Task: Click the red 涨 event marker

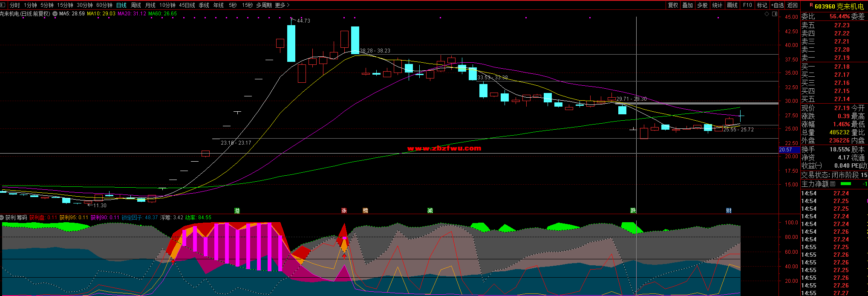Action: click(344, 211)
